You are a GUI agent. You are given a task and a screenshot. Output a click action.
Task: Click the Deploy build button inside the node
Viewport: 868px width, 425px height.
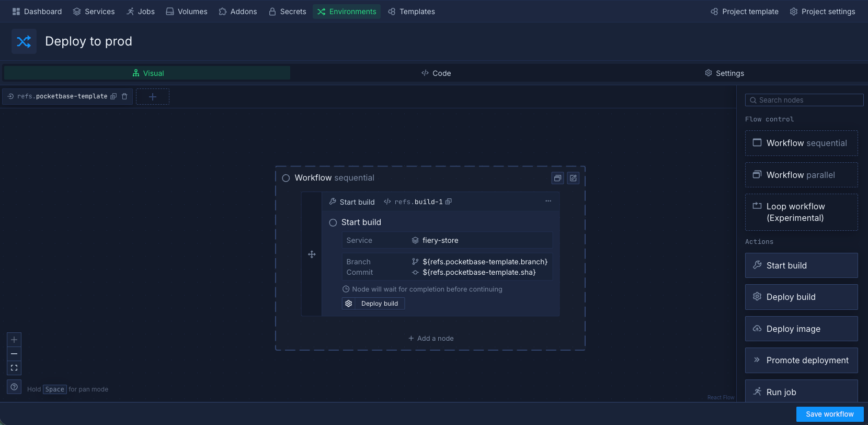coord(373,304)
